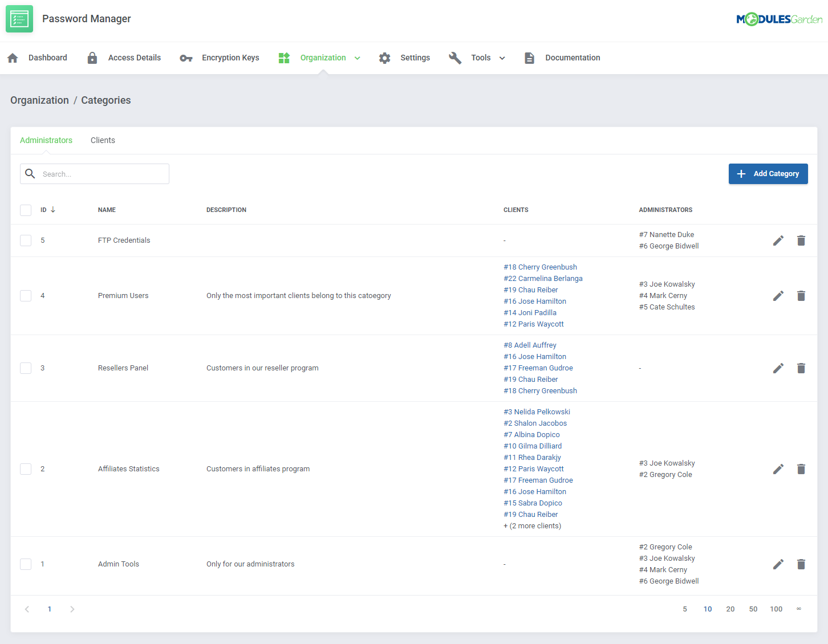Open client #22 Carmelina Berlanga link
828x644 pixels.
pyautogui.click(x=543, y=279)
